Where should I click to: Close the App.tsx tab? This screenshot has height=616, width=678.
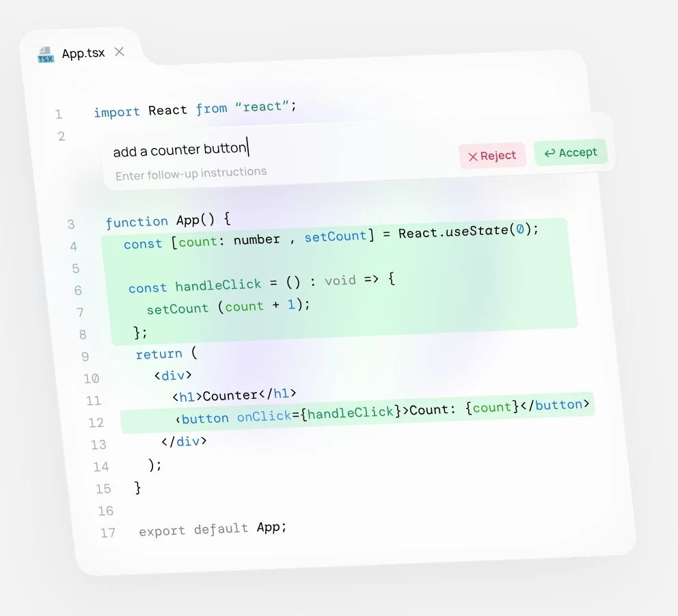[x=120, y=52]
